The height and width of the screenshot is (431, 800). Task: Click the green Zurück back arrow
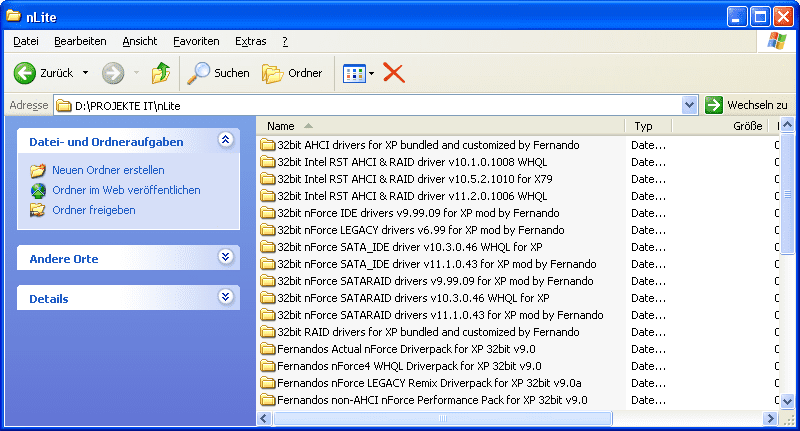pos(24,73)
